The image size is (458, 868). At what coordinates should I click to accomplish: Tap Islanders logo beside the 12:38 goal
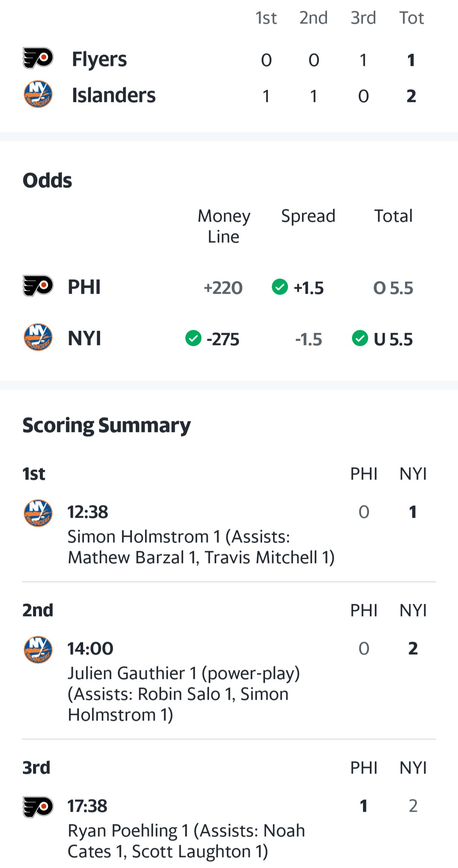pyautogui.click(x=38, y=513)
